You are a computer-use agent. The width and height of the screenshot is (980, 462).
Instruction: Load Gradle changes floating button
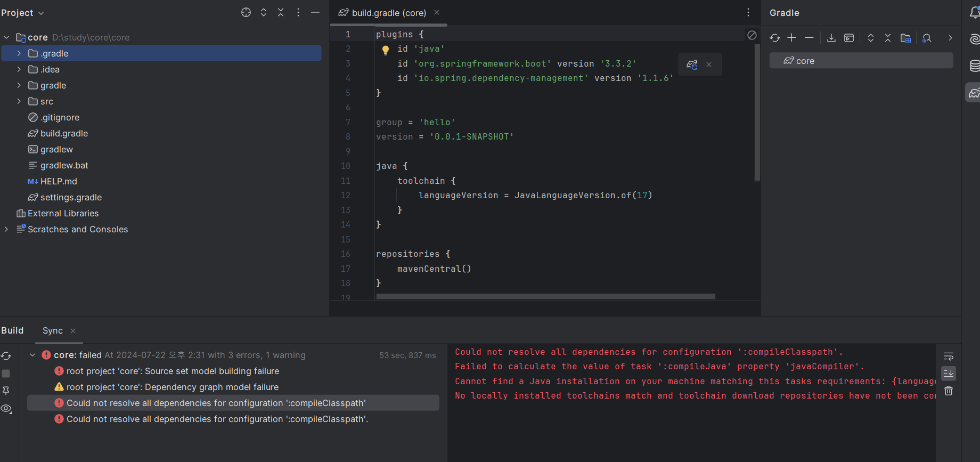(x=692, y=64)
